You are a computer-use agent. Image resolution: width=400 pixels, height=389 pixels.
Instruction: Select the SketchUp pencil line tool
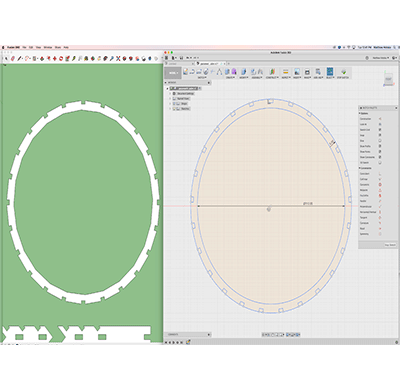tap(19, 58)
